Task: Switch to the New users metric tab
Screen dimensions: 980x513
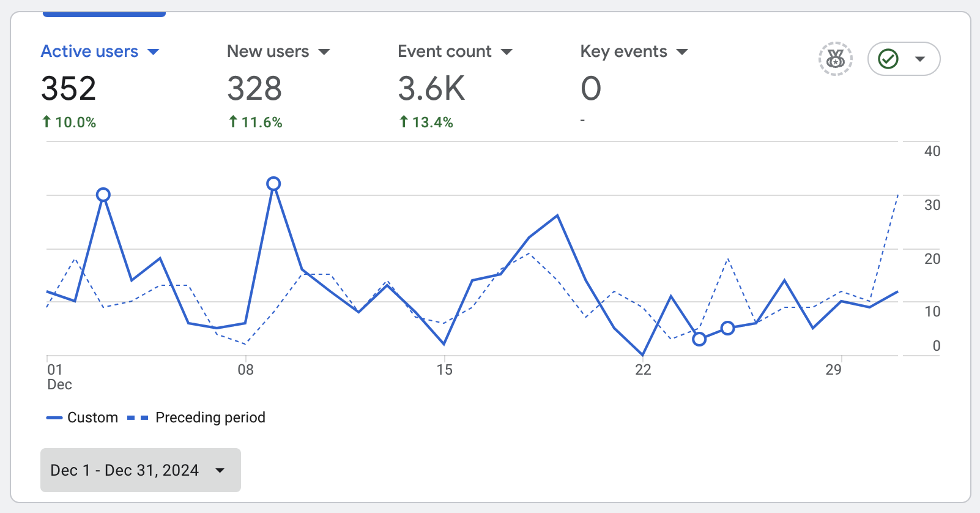Action: pos(268,51)
